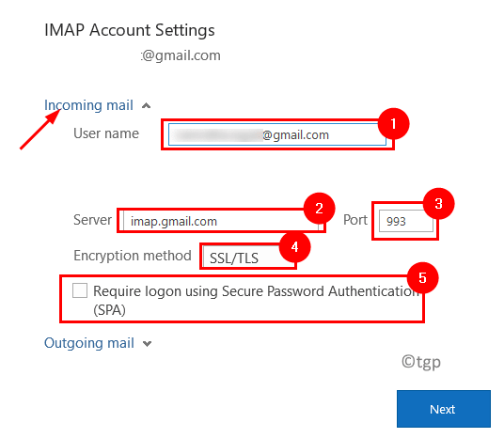504x438 pixels.
Task: Click the User name input field
Action: tap(277, 134)
